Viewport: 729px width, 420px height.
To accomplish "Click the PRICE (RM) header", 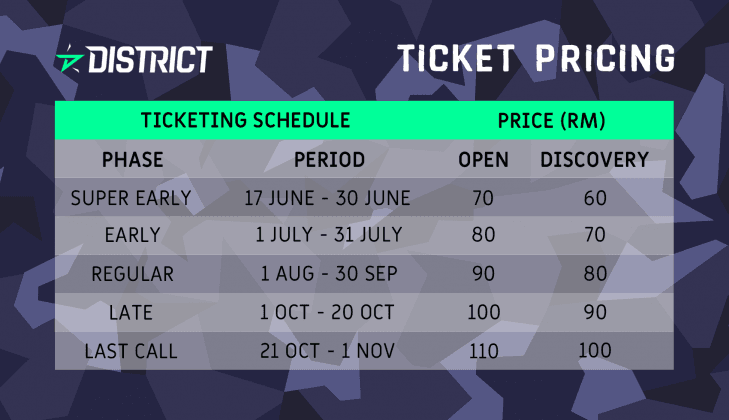I will [x=551, y=120].
